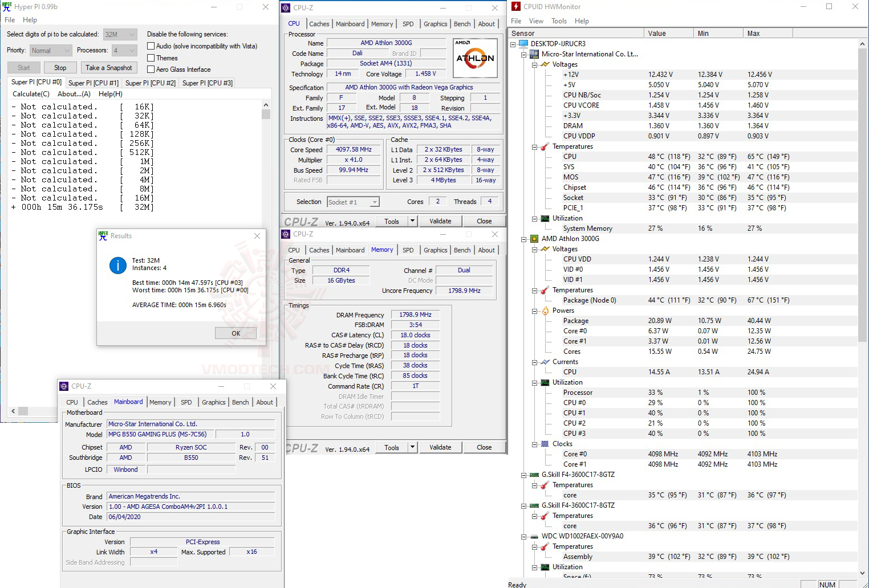869x588 pixels.
Task: Click the Super PI horizontal scrollbar thumb
Action: click(23, 411)
